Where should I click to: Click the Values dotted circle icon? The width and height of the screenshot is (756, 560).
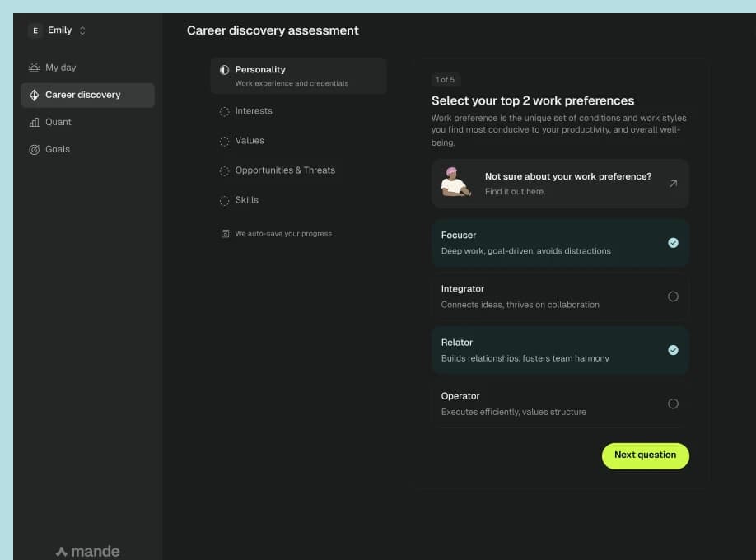click(x=224, y=142)
